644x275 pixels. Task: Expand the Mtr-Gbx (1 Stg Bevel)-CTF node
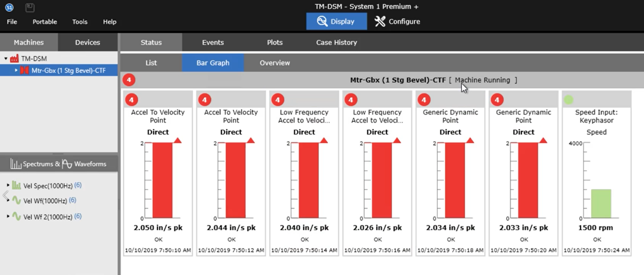coord(16,70)
